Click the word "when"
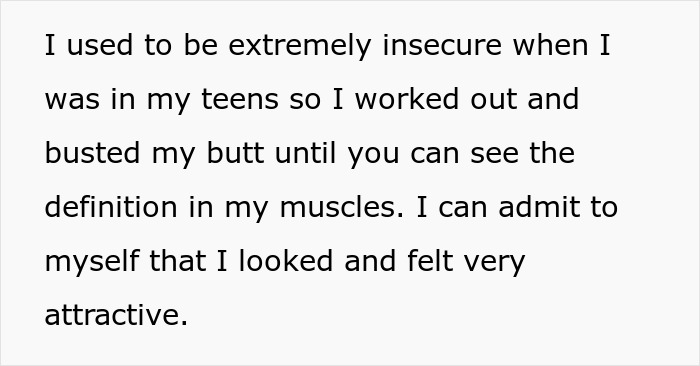Viewport: 700px width, 366px height. coord(550,46)
